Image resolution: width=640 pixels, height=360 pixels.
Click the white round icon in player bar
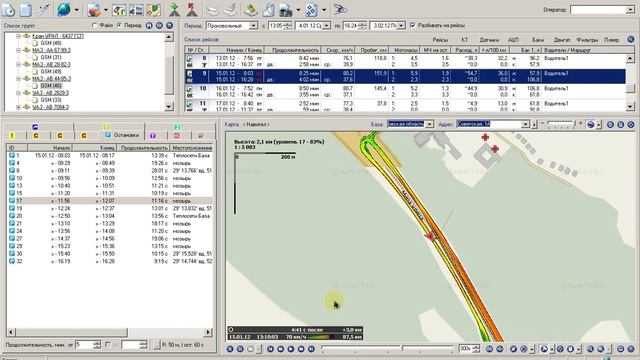pos(250,349)
